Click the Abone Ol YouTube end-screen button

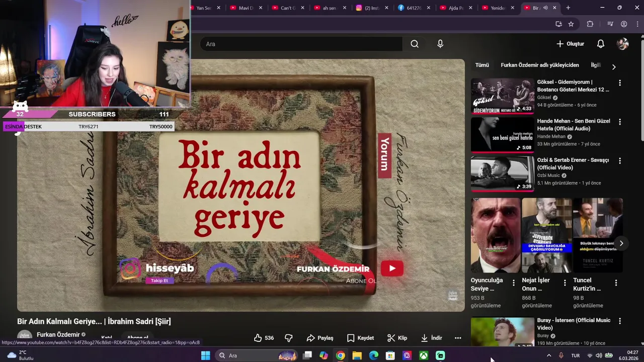point(392,268)
